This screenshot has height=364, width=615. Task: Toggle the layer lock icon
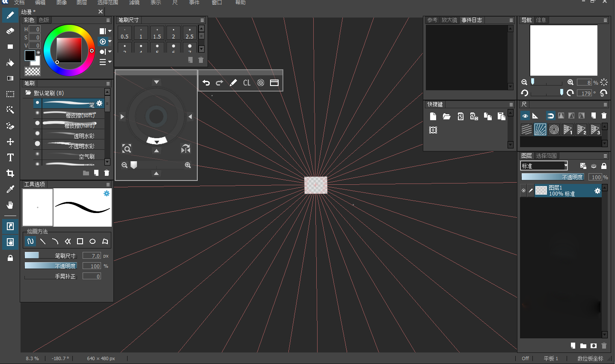point(604,166)
